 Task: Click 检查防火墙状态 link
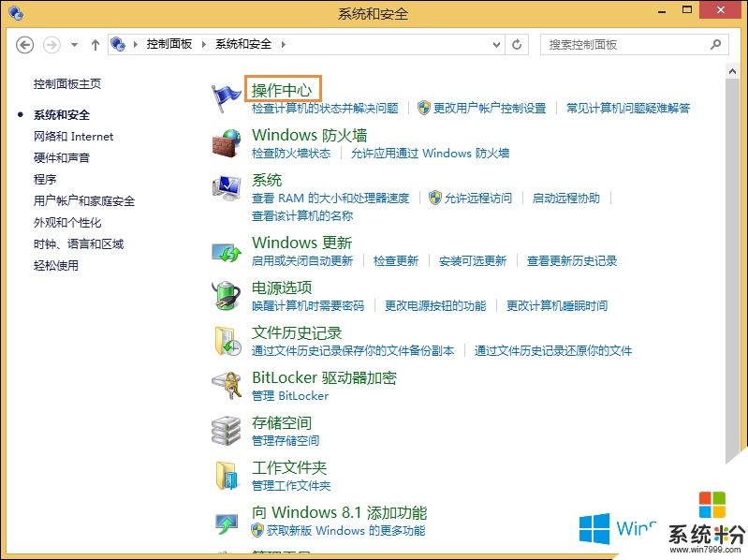pos(291,154)
